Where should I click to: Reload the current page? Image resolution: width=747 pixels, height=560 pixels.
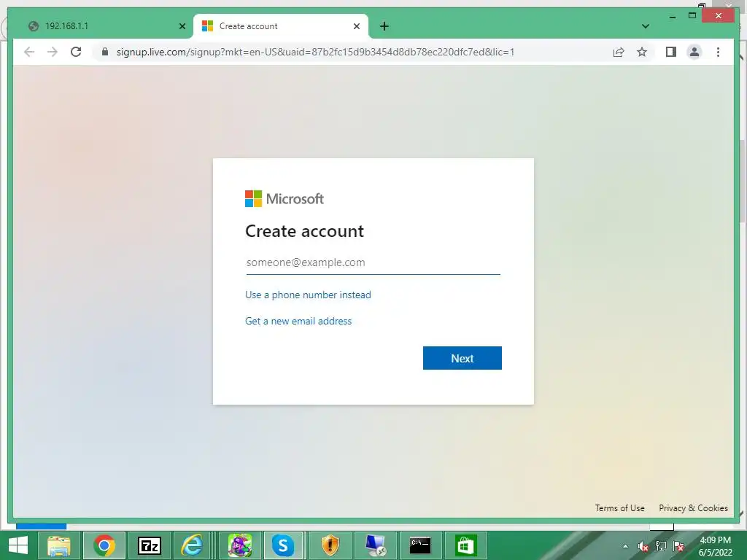coord(76,52)
